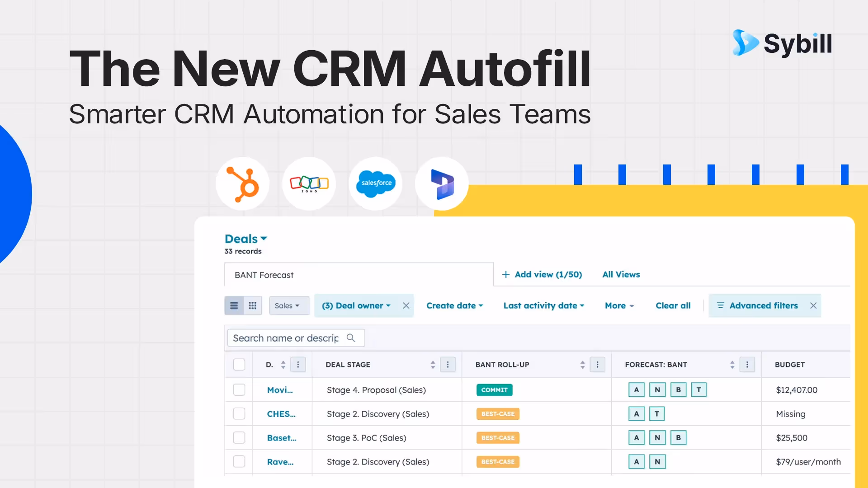Click the Missing budget cell
This screenshot has height=488, width=868.
(x=791, y=414)
